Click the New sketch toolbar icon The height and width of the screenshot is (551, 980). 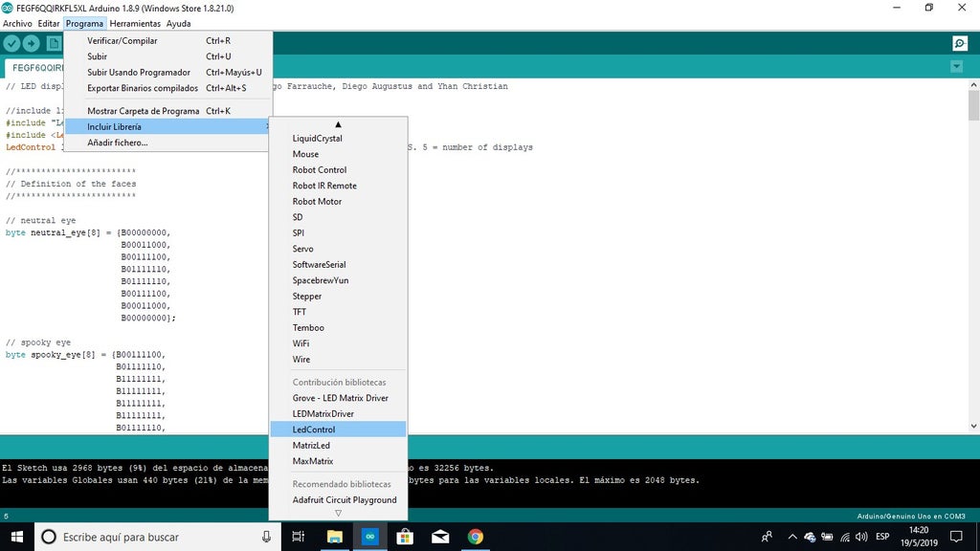click(54, 43)
